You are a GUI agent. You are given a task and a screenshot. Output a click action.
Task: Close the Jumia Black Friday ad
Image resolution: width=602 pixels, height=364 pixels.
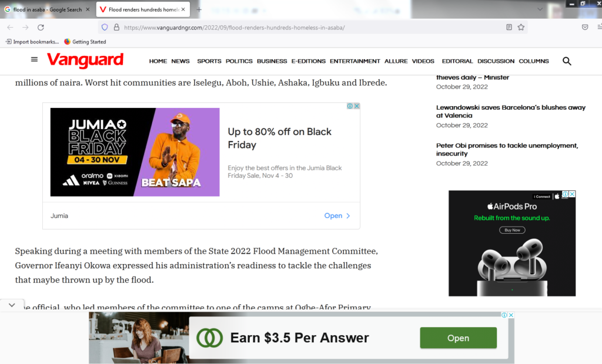[x=357, y=106]
